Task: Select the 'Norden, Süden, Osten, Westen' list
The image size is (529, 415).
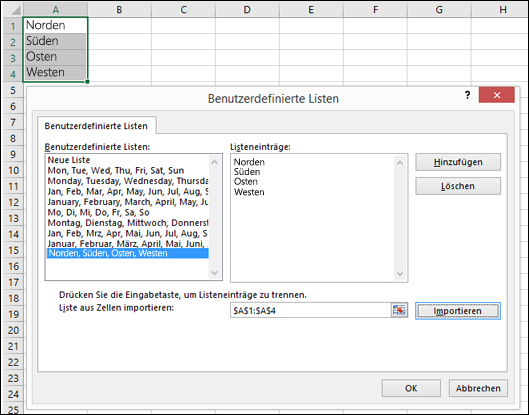Action: pyautogui.click(x=128, y=253)
